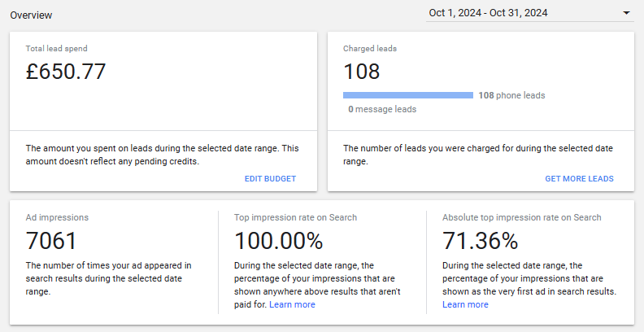644x332 pixels.
Task: Click the 100.00% top impression value
Action: pyautogui.click(x=279, y=241)
